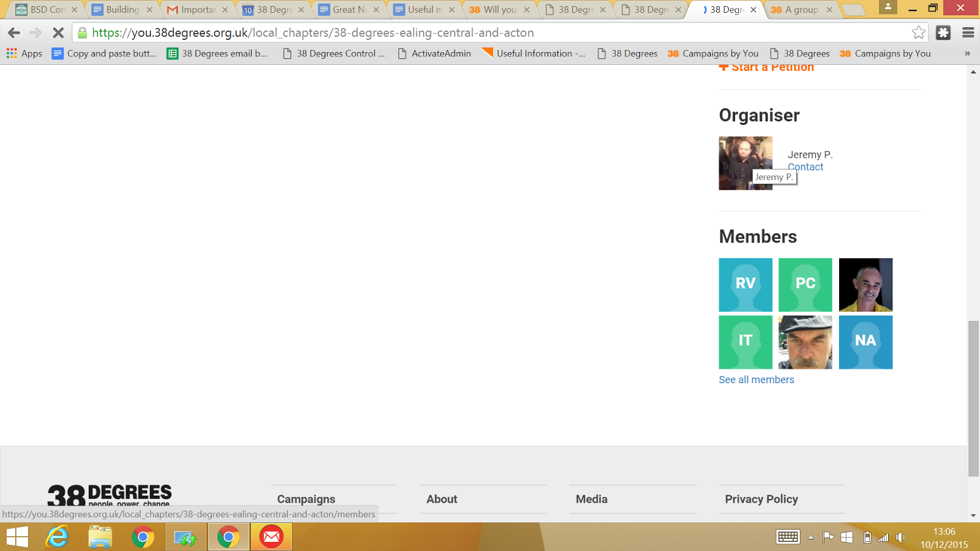Show hidden system tray icons

point(810,538)
